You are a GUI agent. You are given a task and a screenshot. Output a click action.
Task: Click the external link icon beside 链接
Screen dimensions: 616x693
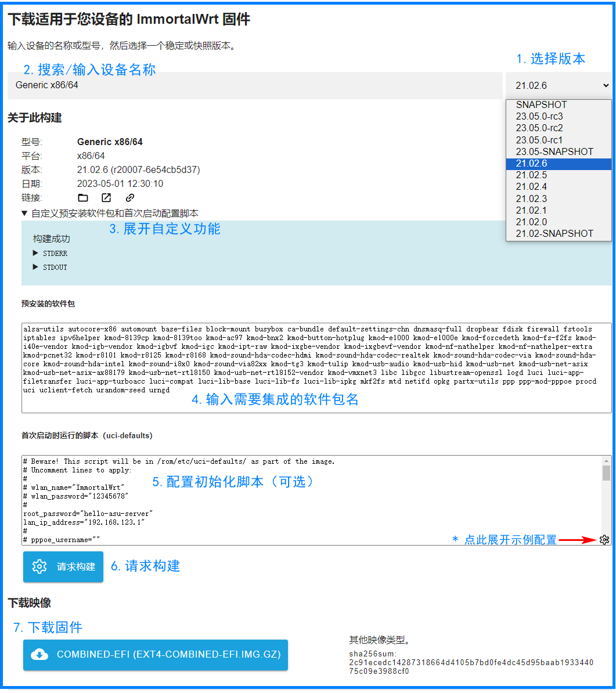[x=106, y=197]
